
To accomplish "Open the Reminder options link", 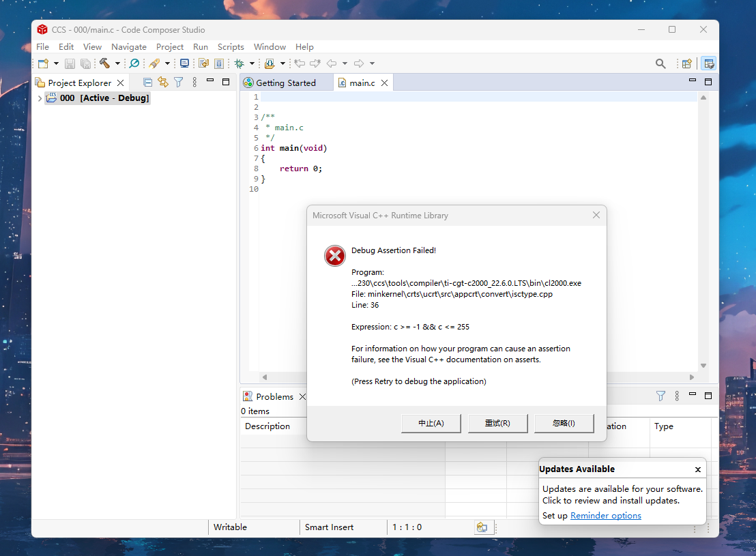I will coord(606,516).
